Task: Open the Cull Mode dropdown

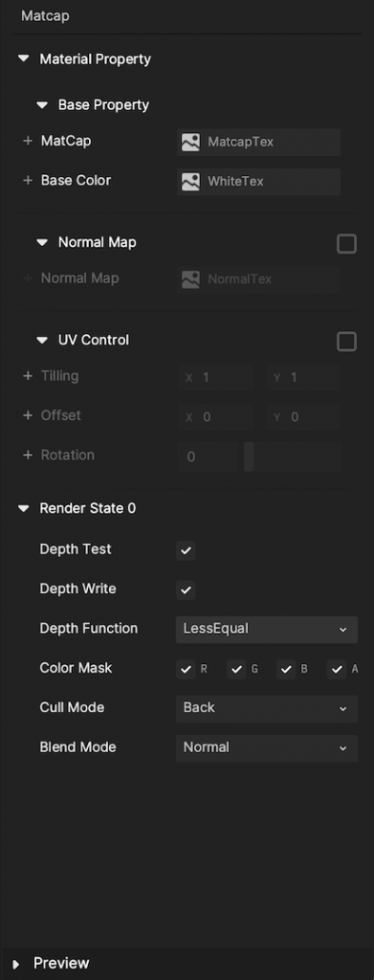Action: (x=267, y=709)
